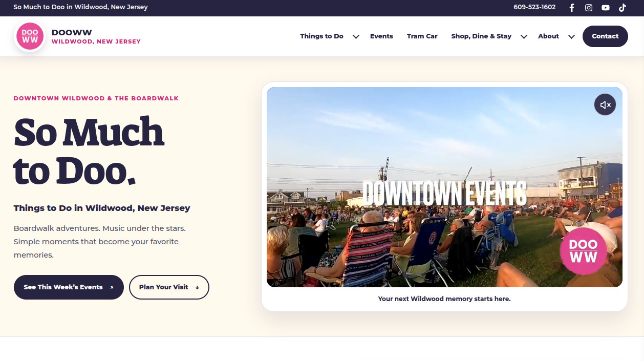
Task: Click 'Things to Do in Wildwood, New Jersey' subheading
Action: tap(102, 208)
